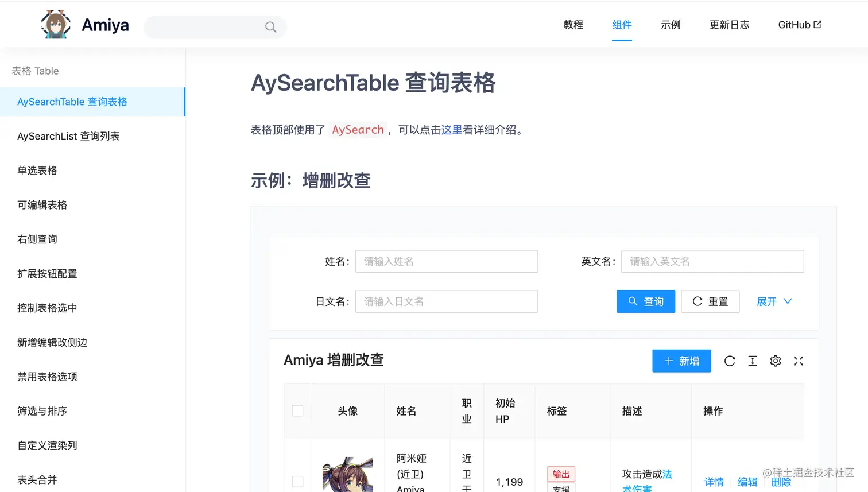Image resolution: width=868 pixels, height=492 pixels.
Task: Click the Amiya logo avatar
Action: (56, 25)
